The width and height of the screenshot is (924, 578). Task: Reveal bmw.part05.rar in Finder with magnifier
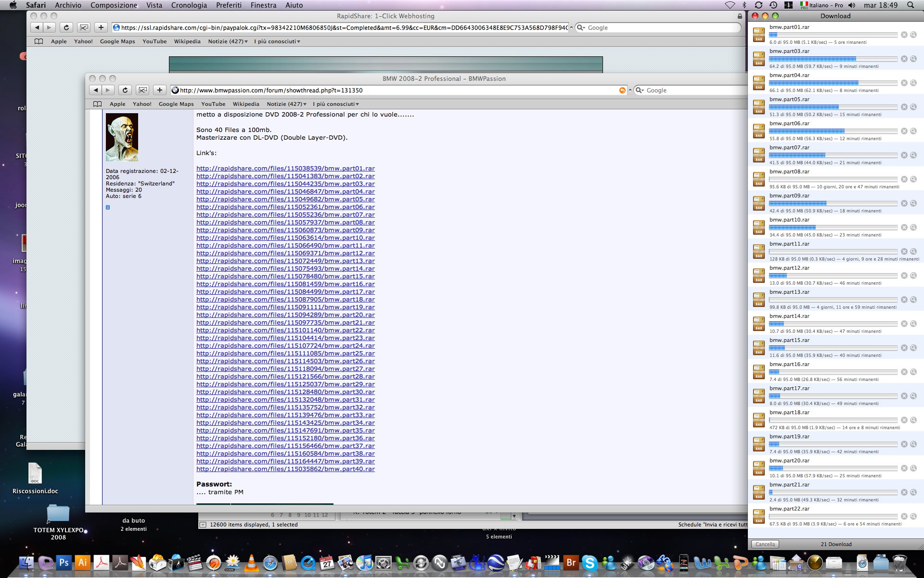tap(913, 107)
